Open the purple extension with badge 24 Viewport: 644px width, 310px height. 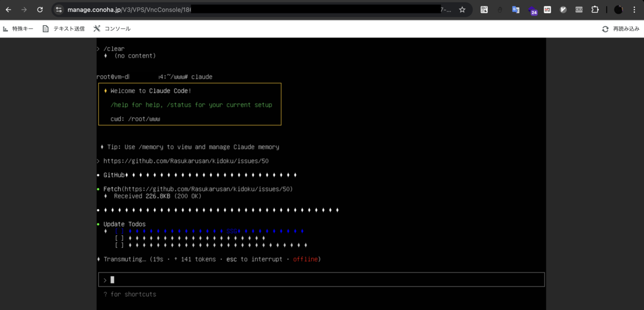click(532, 10)
